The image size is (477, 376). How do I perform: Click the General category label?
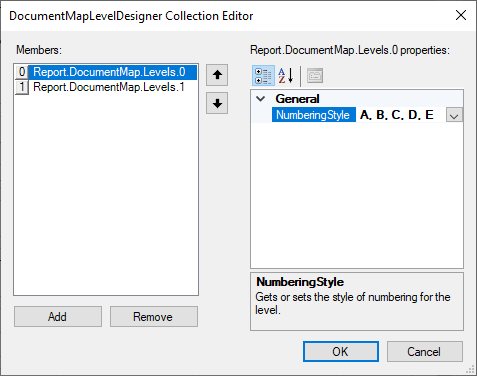[x=297, y=99]
